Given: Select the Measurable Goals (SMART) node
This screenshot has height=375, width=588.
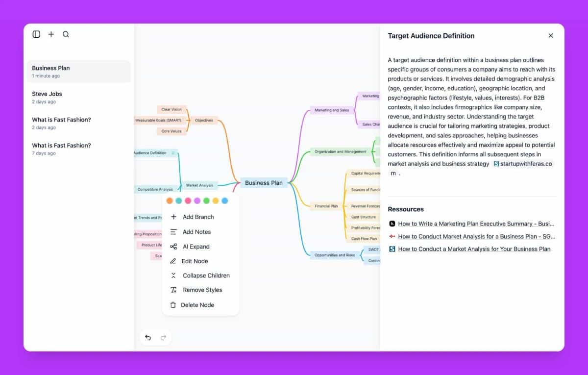Looking at the screenshot, I should pos(160,120).
